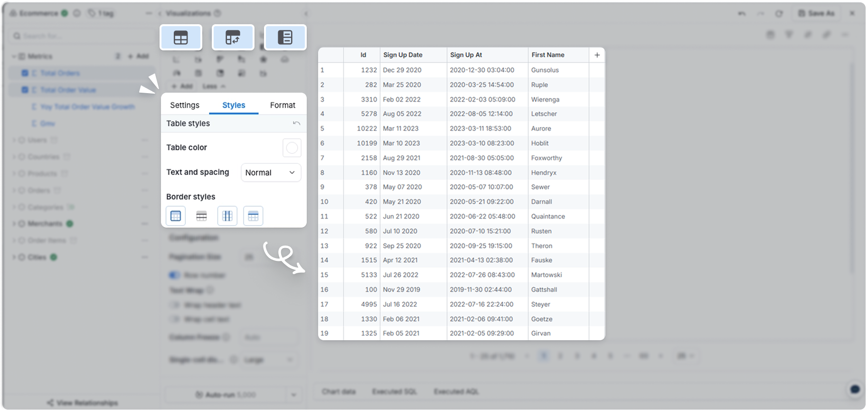Screen dimensions: 868x412
Task: Toggle Wrap cell text switch
Action: click(x=174, y=319)
